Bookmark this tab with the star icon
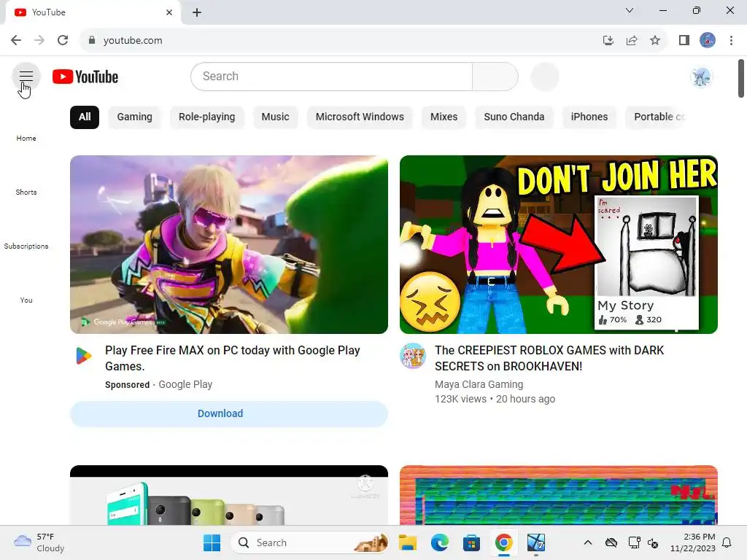Screen dimensions: 747x560 click(x=655, y=41)
